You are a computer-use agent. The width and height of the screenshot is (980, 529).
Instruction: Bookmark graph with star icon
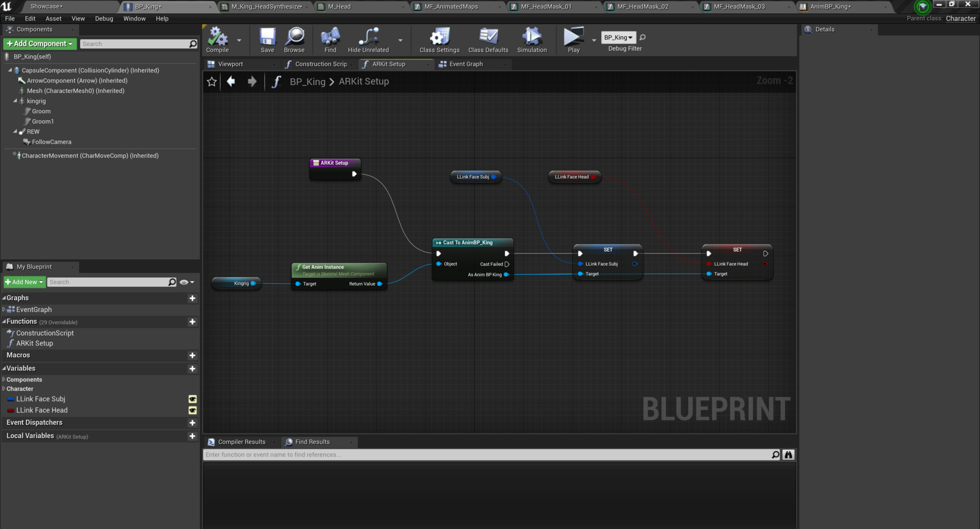pos(212,82)
